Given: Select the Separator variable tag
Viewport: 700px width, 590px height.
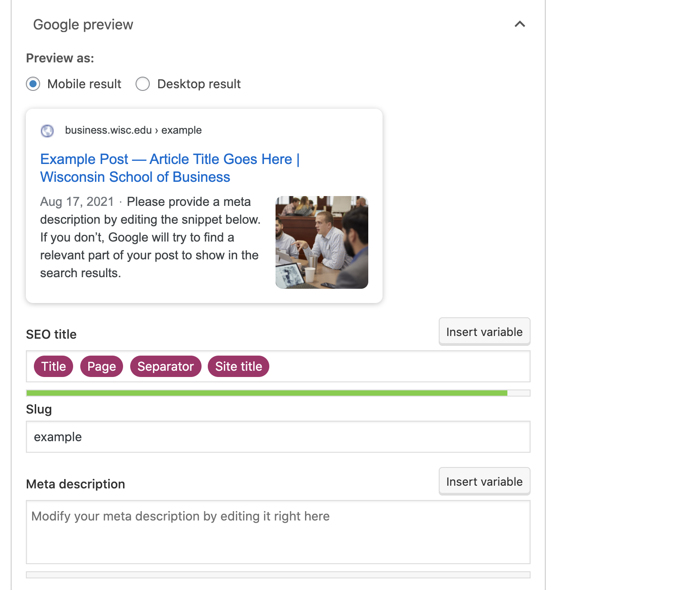Looking at the screenshot, I should (x=165, y=366).
